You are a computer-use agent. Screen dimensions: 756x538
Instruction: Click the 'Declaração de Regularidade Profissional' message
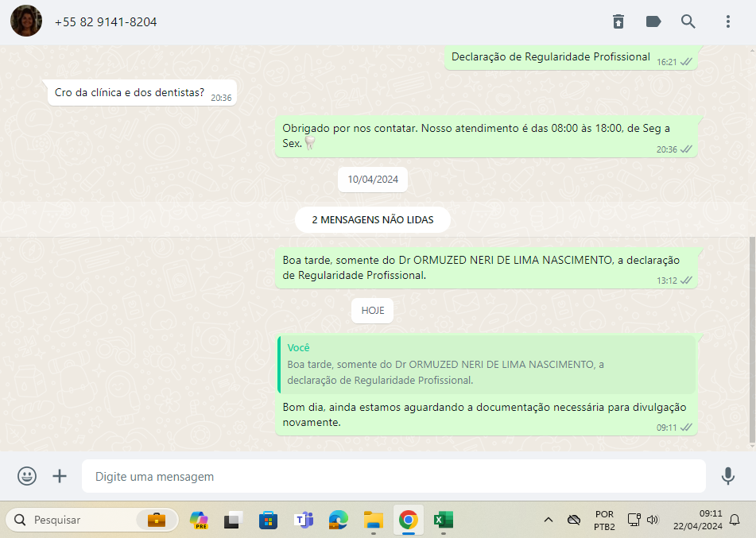571,57
